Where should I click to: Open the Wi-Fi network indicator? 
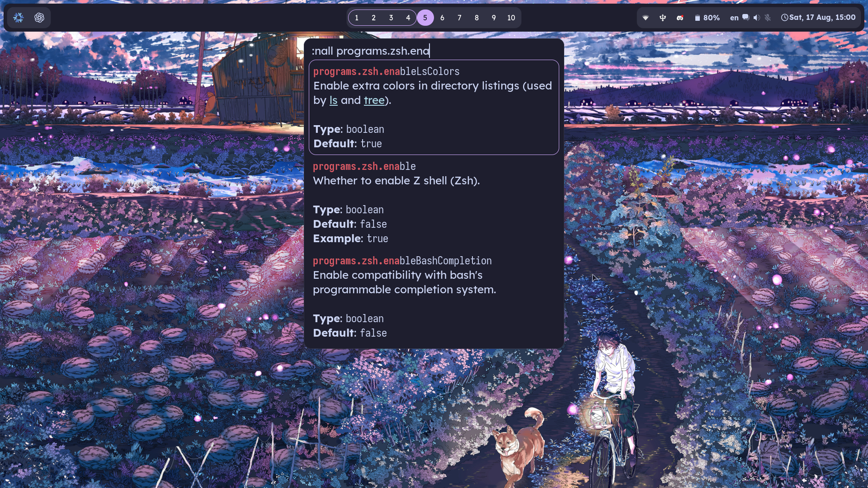tap(646, 18)
